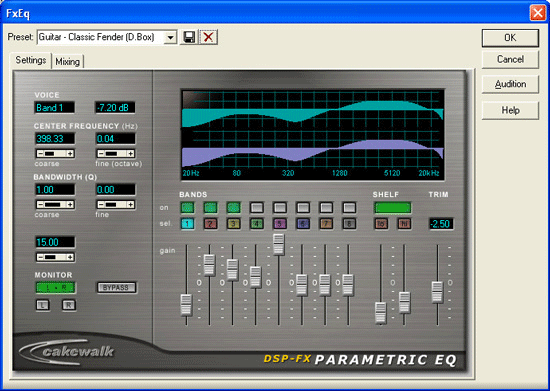Click the hi shelf gain fader
The width and height of the screenshot is (550, 391).
point(404,302)
